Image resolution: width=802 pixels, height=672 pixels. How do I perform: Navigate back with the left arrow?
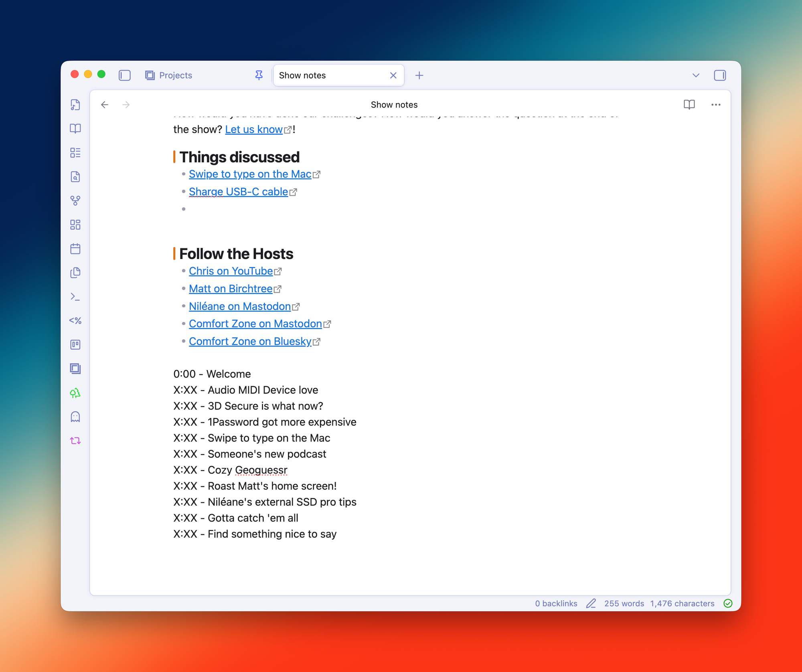tap(105, 105)
